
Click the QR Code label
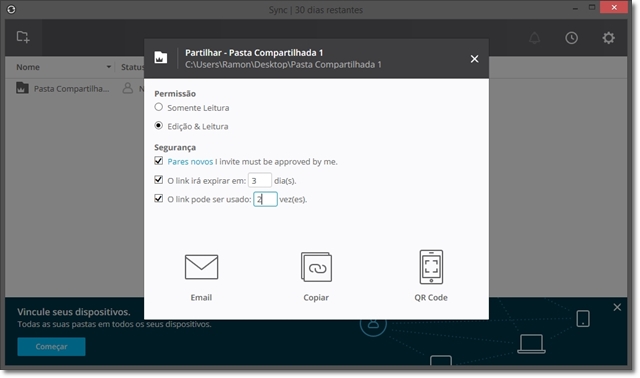[431, 298]
